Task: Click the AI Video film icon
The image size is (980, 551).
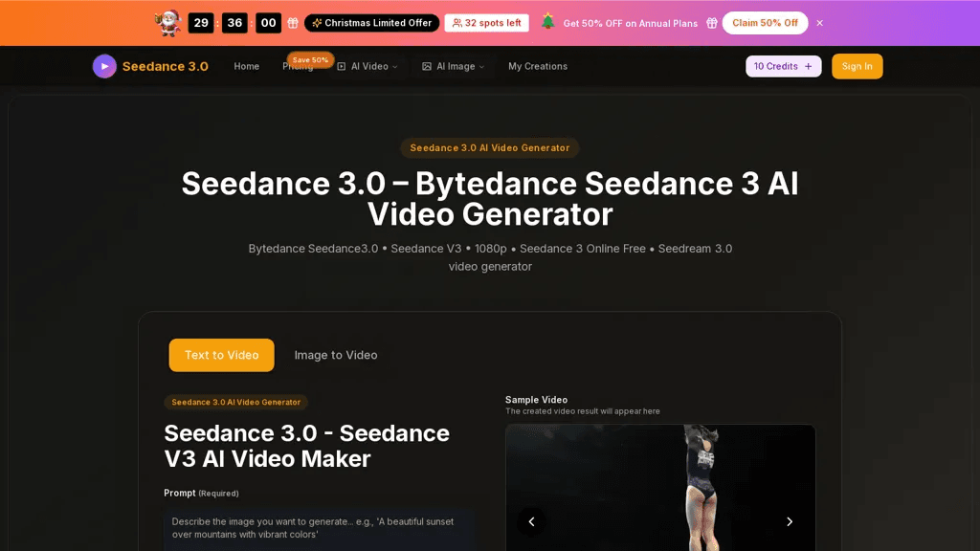Action: pyautogui.click(x=342, y=66)
